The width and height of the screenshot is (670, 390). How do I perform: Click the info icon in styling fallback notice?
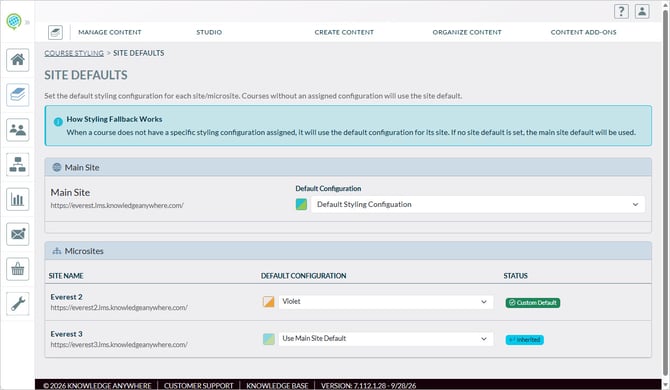pos(58,122)
